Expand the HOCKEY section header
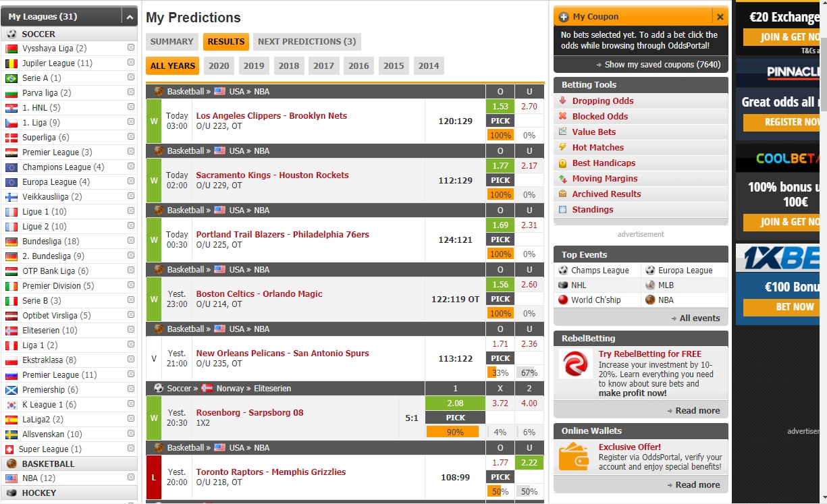Screen dimensions: 827x504 pyautogui.click(x=70, y=493)
